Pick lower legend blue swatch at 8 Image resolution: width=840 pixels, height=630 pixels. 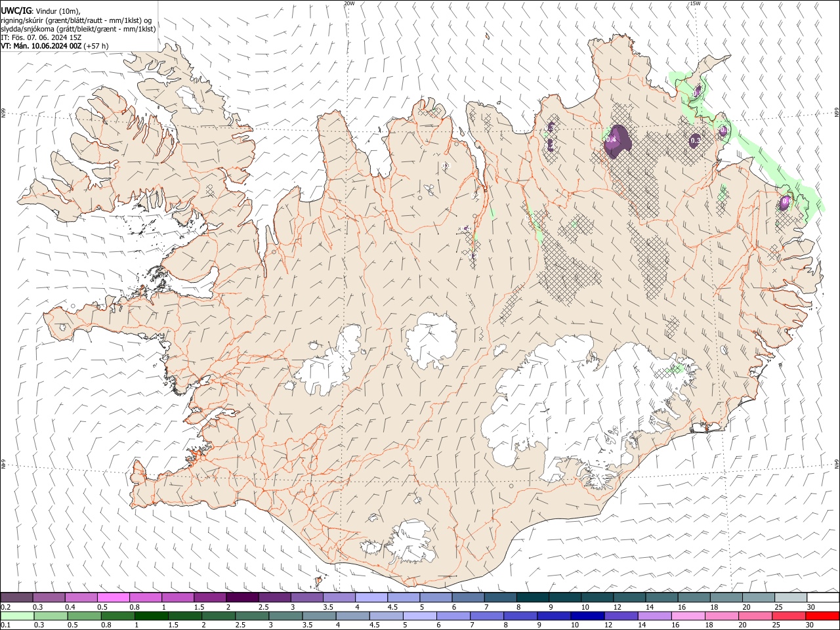click(520, 616)
